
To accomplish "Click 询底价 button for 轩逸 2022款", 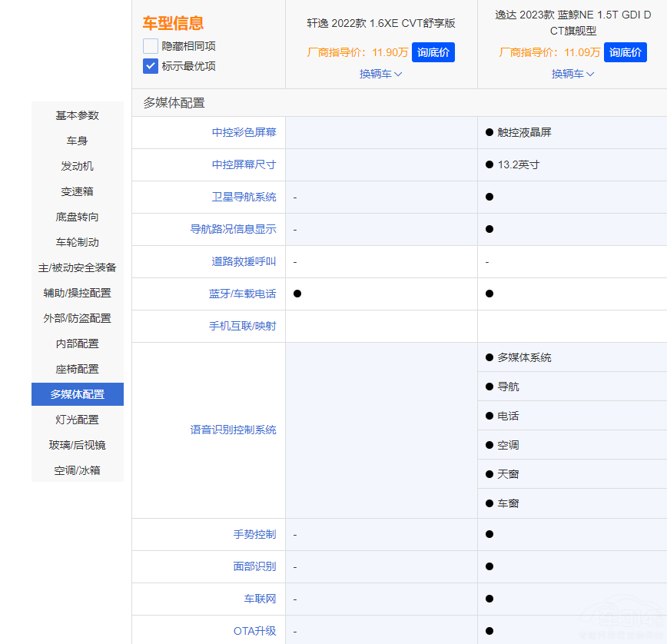I will pyautogui.click(x=433, y=52).
